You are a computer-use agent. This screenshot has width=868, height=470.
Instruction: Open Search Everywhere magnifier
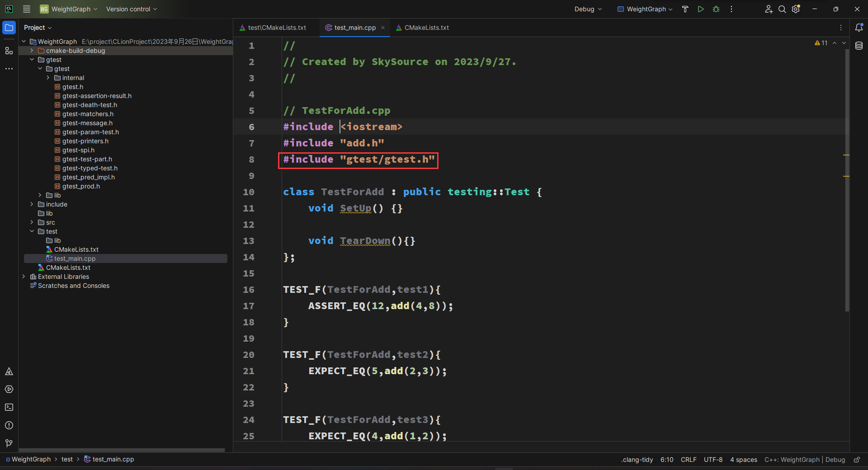(782, 9)
